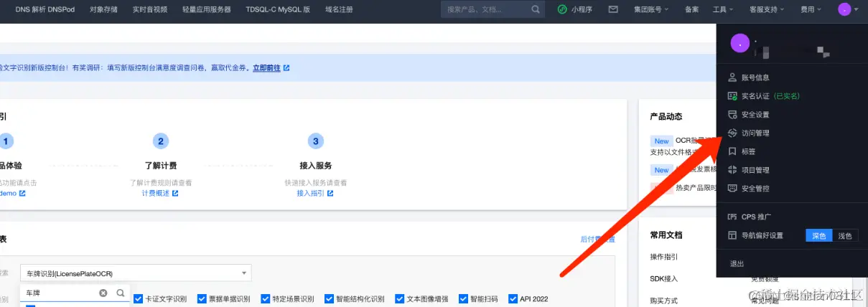Image resolution: width=868 pixels, height=307 pixels.
Task: Open the 小程序 mini program icon
Action: pyautogui.click(x=561, y=9)
